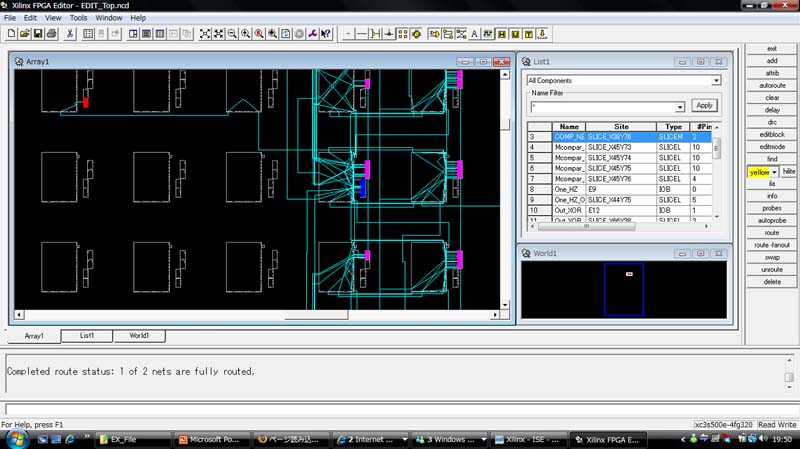Screen dimensions: 800x449
Task: Switch to the List1 tab
Action: tap(87, 335)
